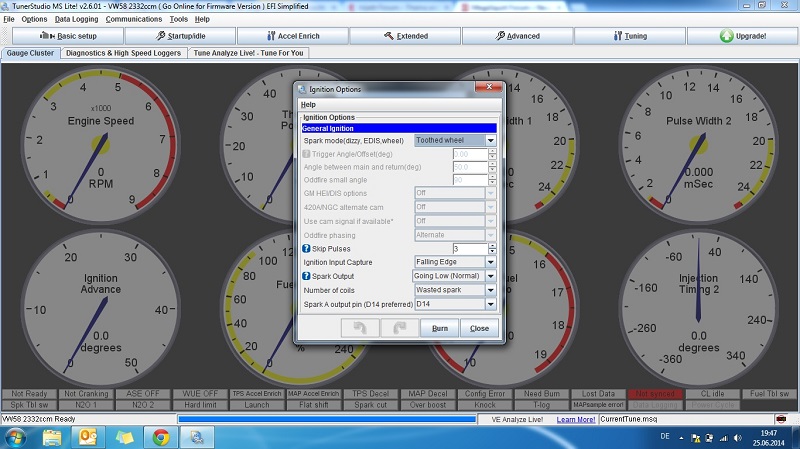Open Google Chrome from the taskbar
Screen dimensions: 800x449
point(159,436)
